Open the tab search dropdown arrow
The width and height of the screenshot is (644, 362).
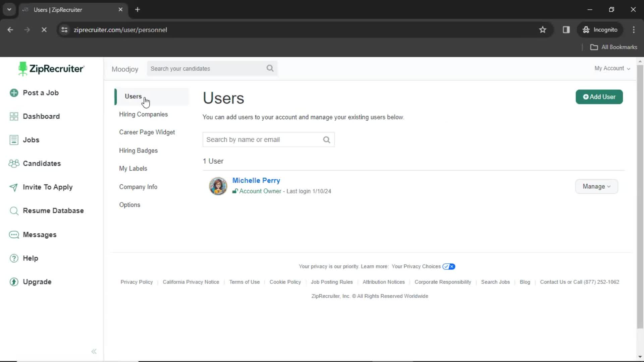point(9,9)
